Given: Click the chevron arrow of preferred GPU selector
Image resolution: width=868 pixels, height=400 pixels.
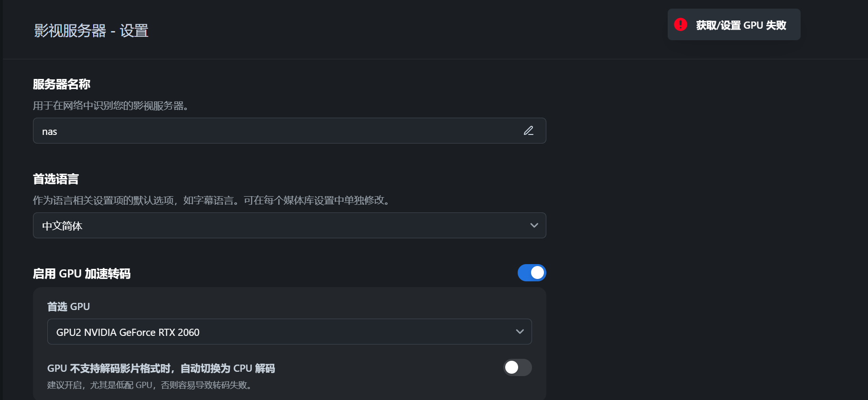Looking at the screenshot, I should click(520, 332).
